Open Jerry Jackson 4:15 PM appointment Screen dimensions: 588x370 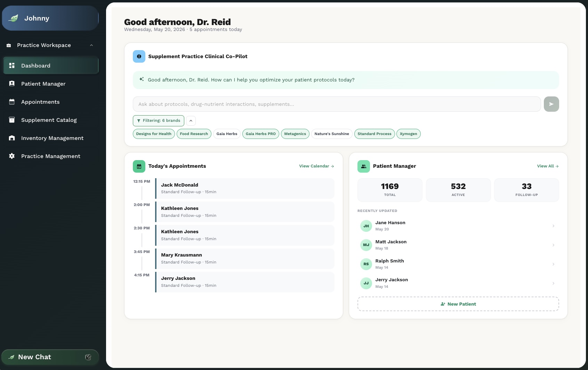(245, 282)
